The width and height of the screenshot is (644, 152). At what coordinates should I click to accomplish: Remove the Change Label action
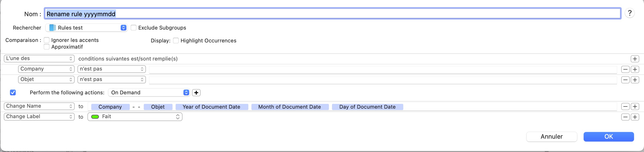click(625, 117)
